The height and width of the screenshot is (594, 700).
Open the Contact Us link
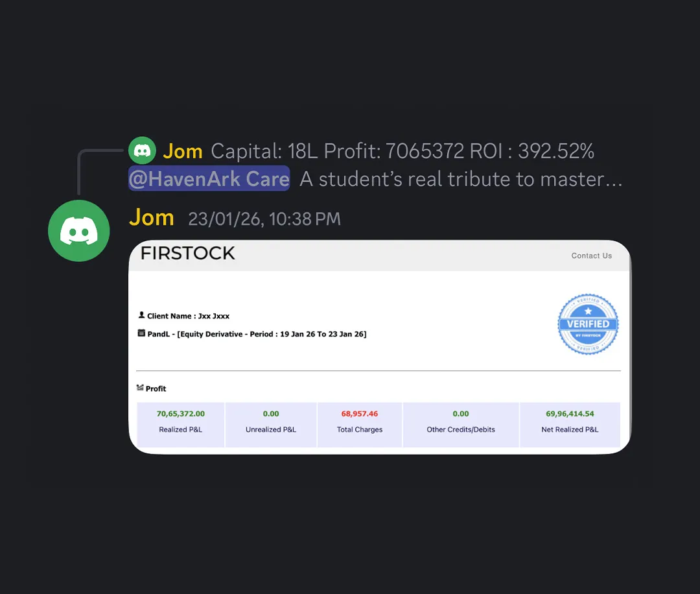click(x=592, y=255)
